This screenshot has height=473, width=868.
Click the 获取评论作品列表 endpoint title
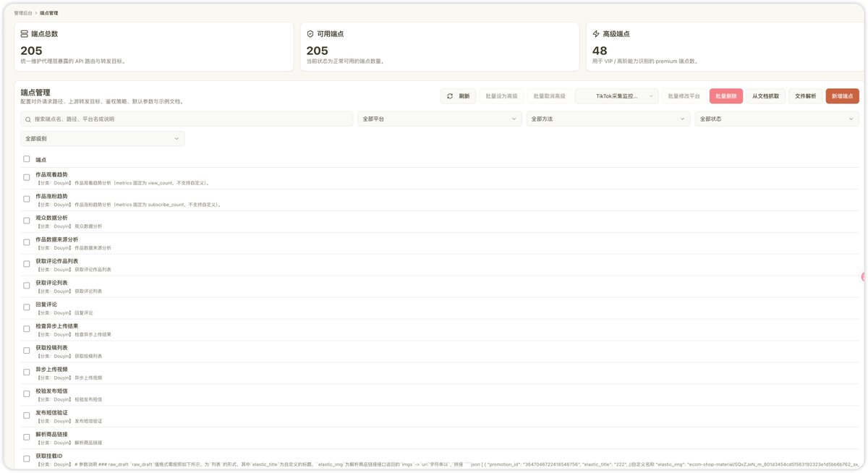click(57, 261)
